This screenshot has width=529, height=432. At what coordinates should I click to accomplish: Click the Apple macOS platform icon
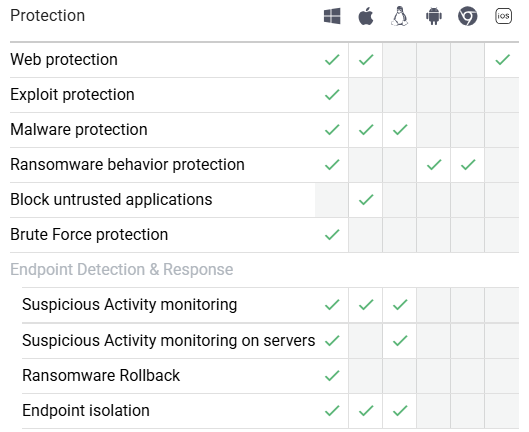click(366, 16)
